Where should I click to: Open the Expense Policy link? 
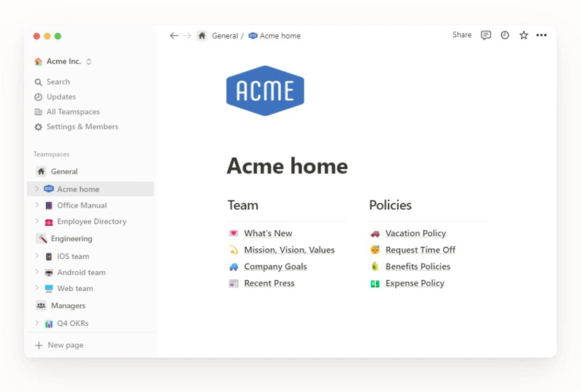pos(415,283)
